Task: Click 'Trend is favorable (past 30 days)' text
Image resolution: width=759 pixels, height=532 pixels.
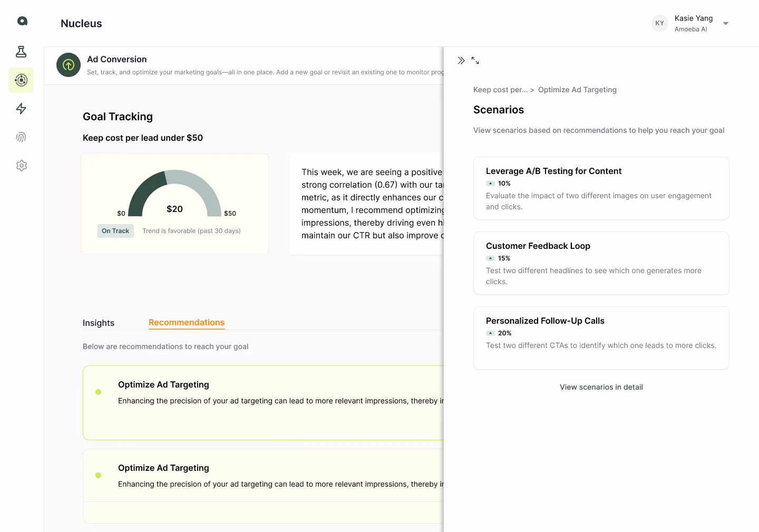Action: tap(191, 231)
